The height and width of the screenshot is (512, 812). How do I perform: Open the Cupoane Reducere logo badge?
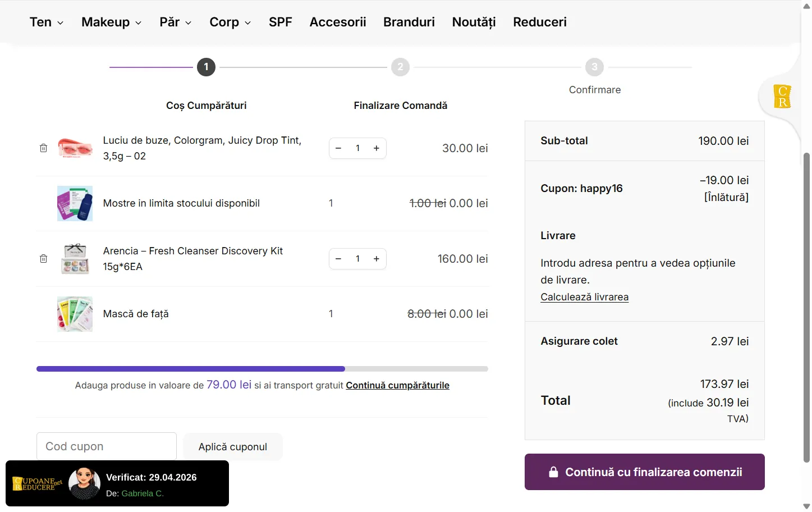(38, 484)
